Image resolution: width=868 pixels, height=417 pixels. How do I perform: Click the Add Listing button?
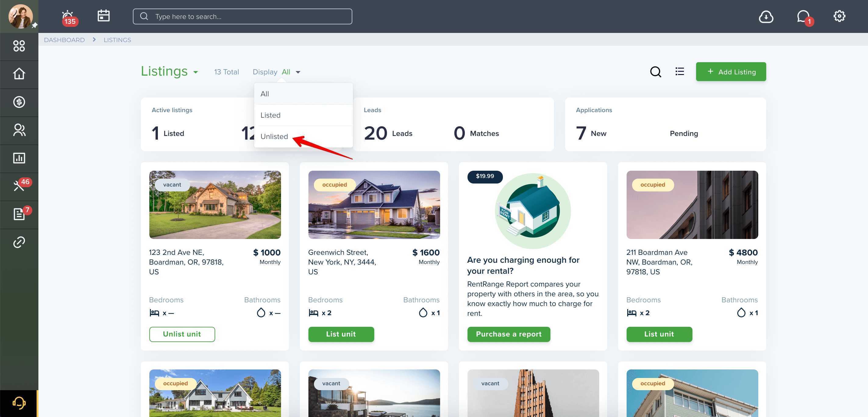pos(731,71)
